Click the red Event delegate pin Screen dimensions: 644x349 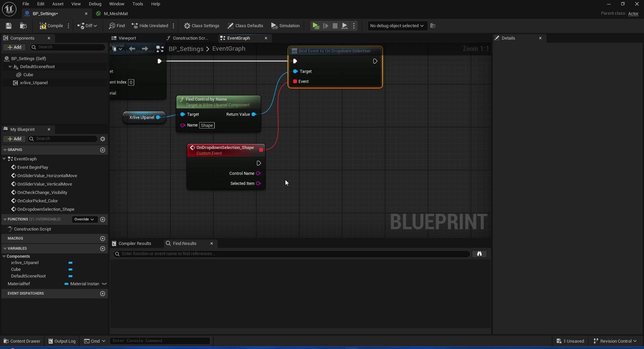[x=295, y=82]
